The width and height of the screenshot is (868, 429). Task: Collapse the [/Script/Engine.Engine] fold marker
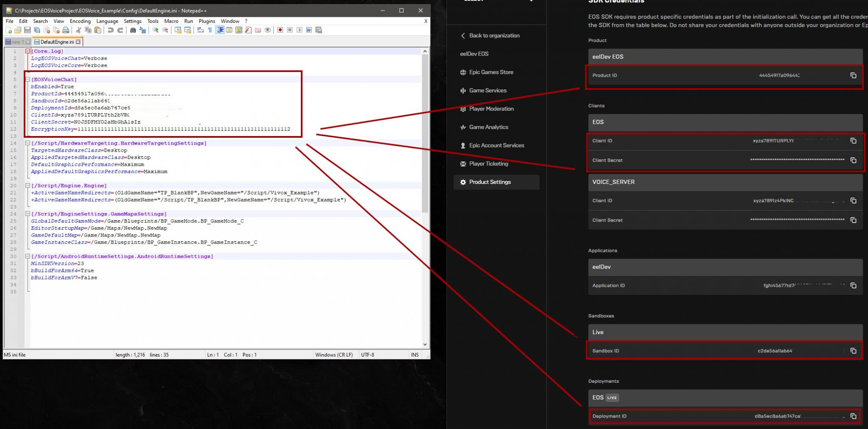(x=28, y=186)
